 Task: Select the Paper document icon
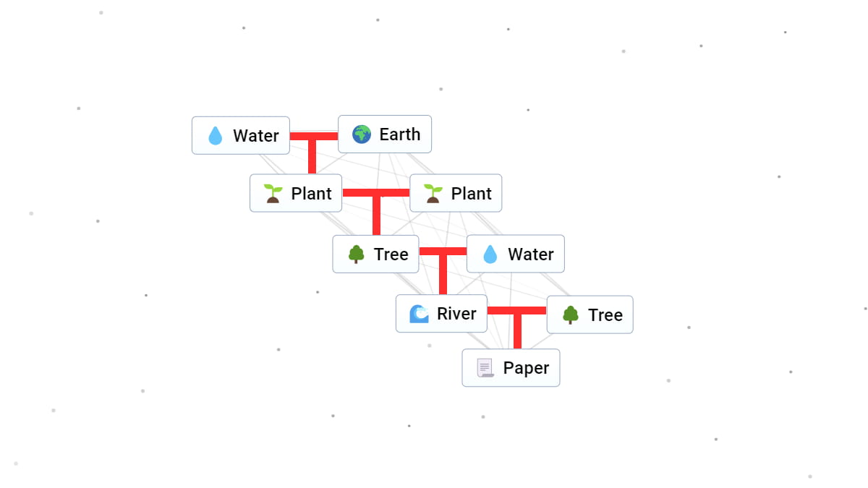[485, 368]
